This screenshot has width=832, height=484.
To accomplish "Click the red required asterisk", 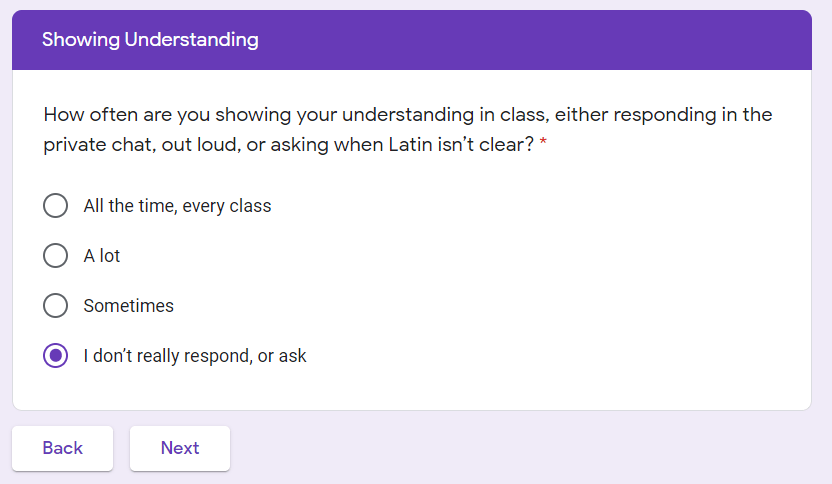I will tap(543, 145).
